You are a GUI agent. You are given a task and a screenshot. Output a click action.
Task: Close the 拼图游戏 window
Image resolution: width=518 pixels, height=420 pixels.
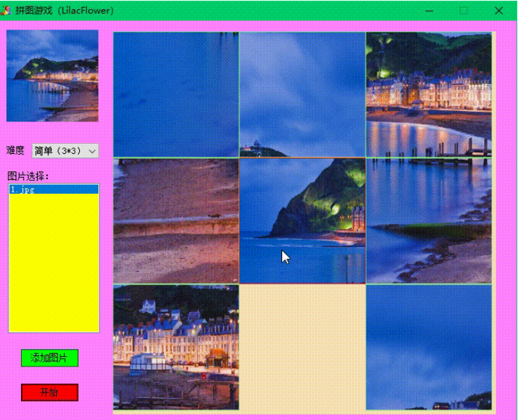pyautogui.click(x=499, y=11)
